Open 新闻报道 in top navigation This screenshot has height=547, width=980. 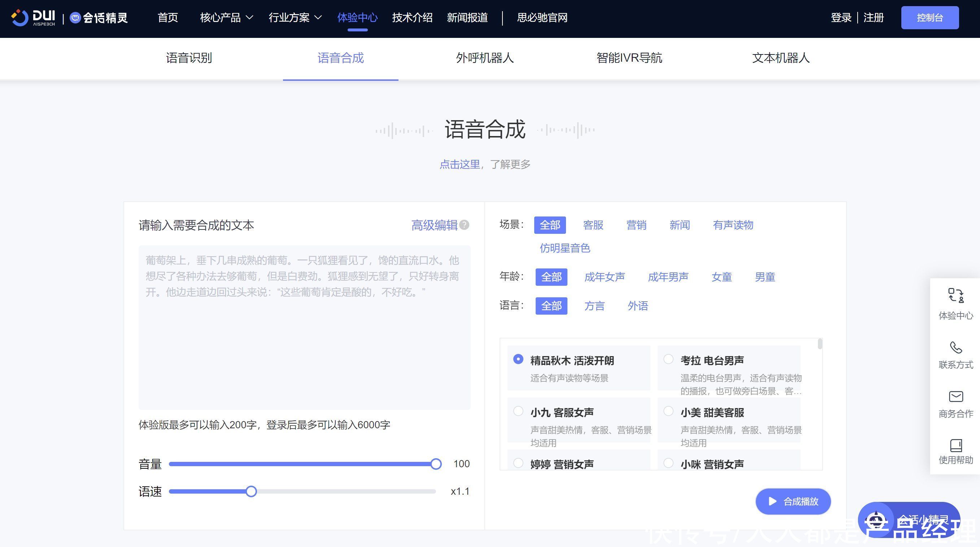click(x=467, y=17)
